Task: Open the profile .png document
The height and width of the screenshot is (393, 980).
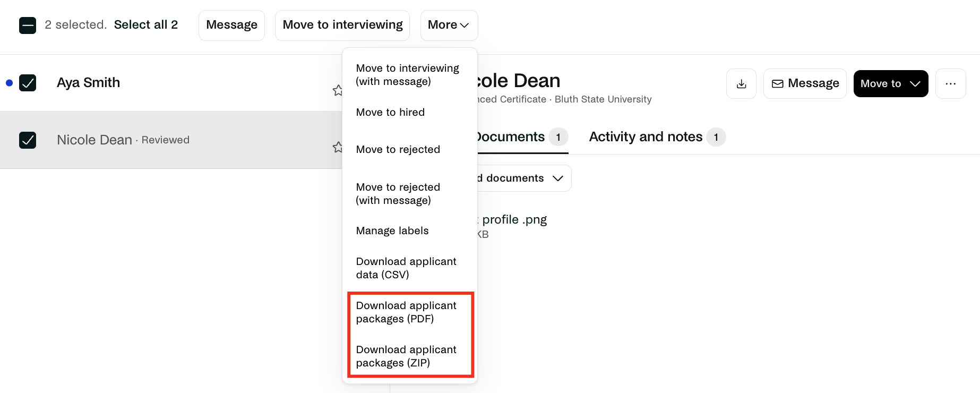Action: [513, 220]
